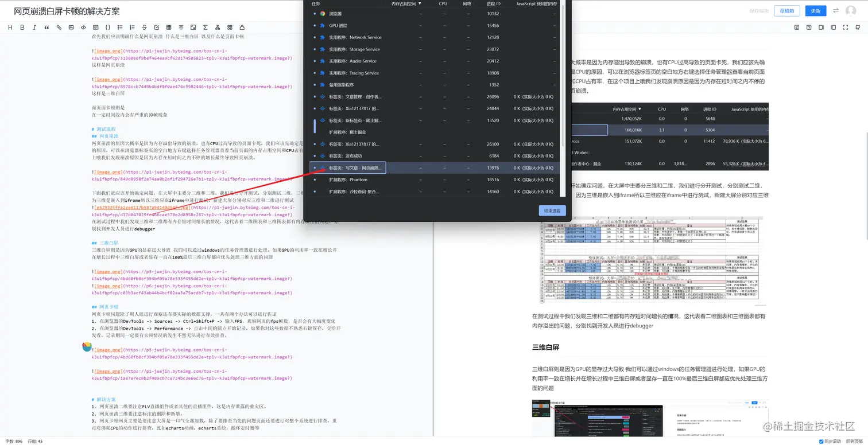Screen dimensions: 868x445
Task: Insert an ordered numbered list
Action: 132,27
